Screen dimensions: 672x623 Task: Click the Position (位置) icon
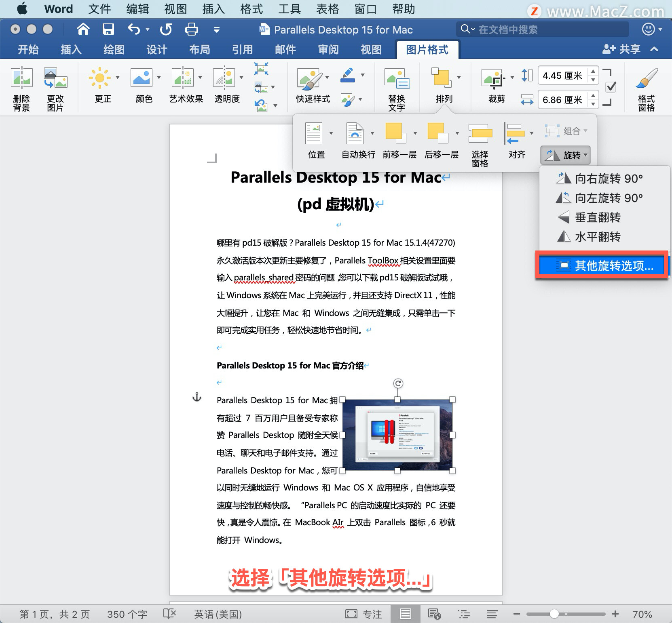click(x=314, y=133)
